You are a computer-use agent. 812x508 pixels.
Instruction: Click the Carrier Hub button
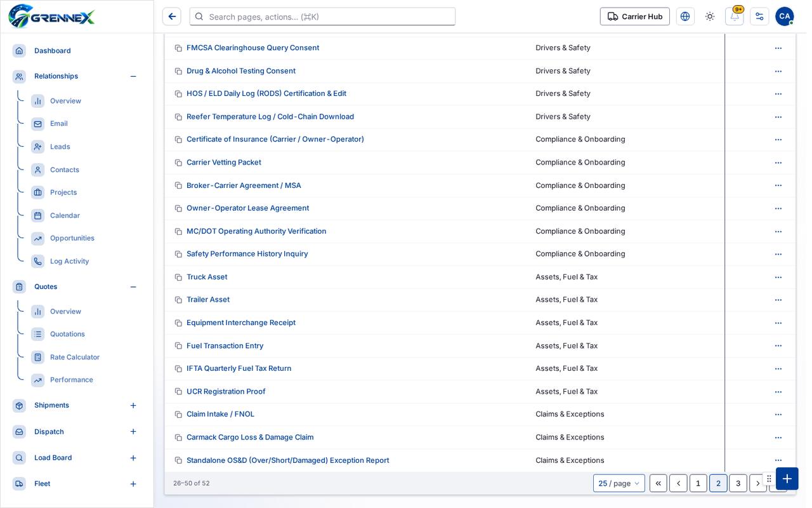coord(635,17)
